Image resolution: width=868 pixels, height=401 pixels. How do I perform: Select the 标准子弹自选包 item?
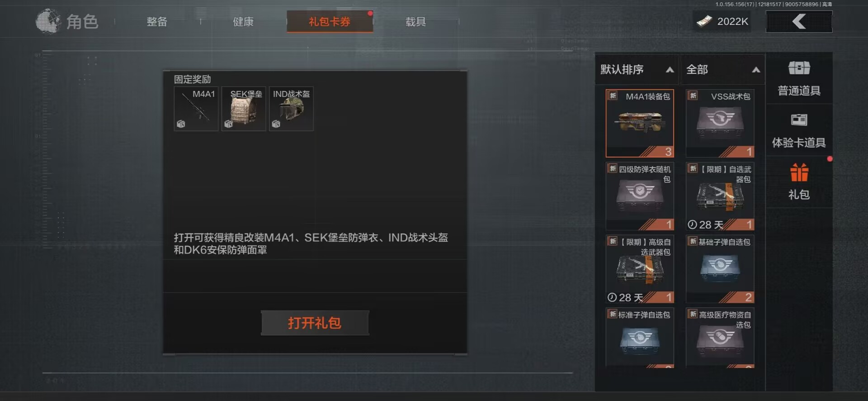tap(640, 338)
